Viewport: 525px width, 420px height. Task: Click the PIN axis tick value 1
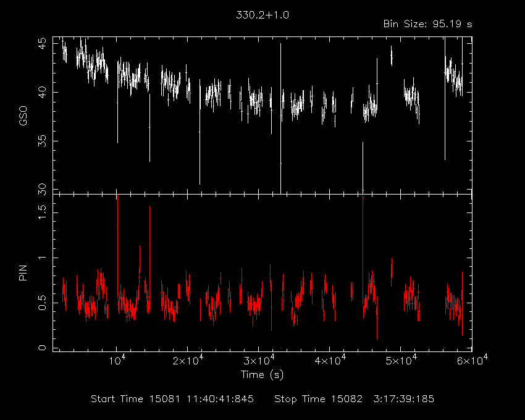[x=42, y=258]
